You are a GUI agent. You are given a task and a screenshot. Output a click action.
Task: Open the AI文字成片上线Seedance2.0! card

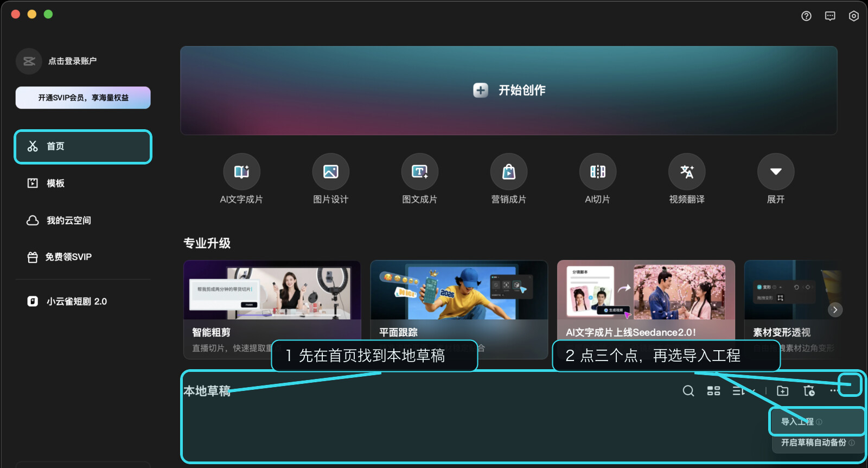coord(646,309)
